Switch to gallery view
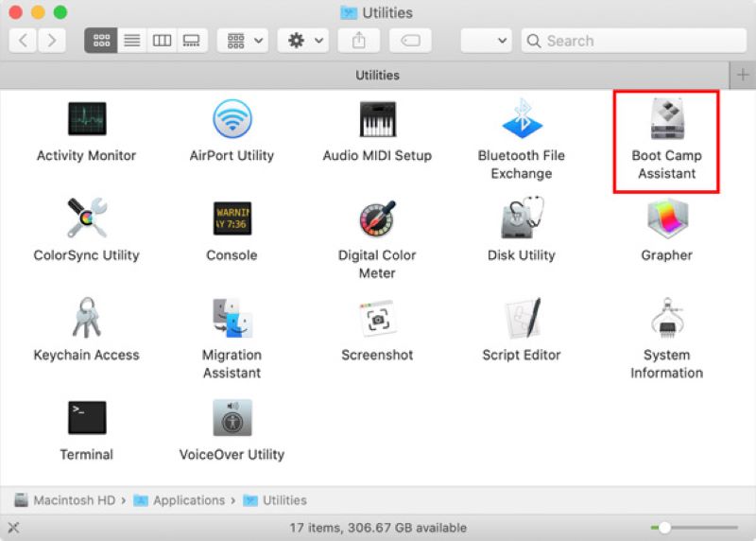Image resolution: width=756 pixels, height=541 pixels. 192,40
